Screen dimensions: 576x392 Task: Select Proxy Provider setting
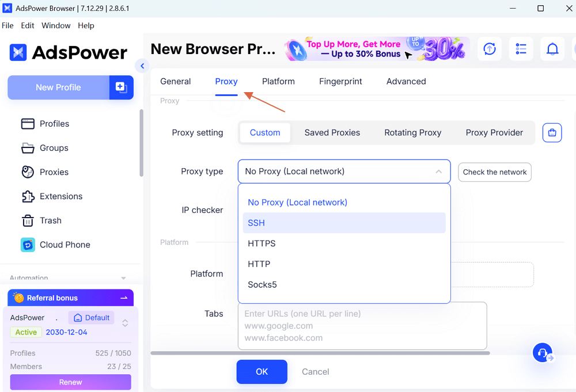coord(494,132)
